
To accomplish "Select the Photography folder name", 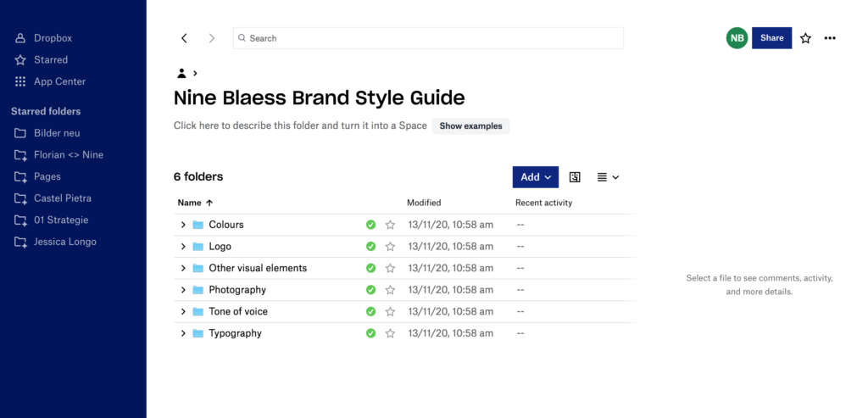I will pyautogui.click(x=237, y=290).
